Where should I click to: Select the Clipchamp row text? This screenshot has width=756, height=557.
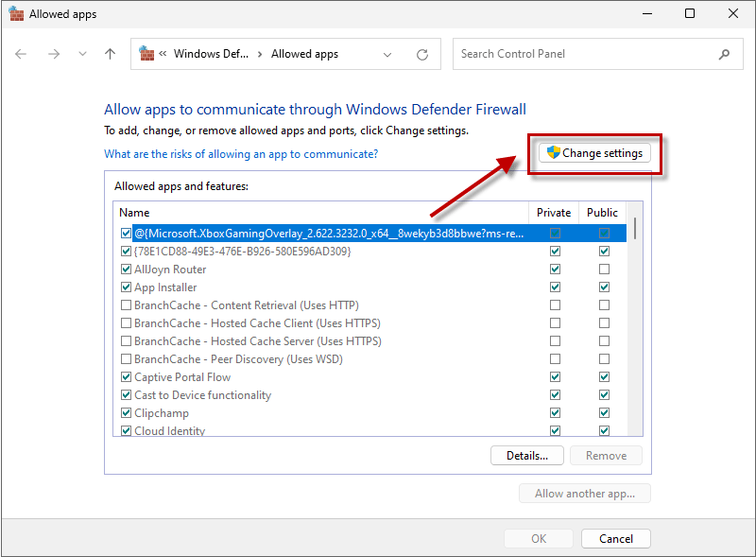pos(162,413)
